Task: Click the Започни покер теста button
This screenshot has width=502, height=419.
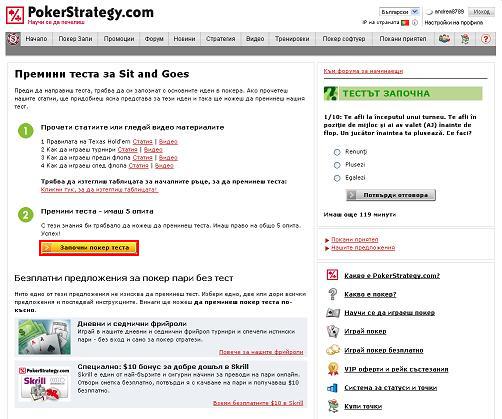Action: [x=89, y=248]
